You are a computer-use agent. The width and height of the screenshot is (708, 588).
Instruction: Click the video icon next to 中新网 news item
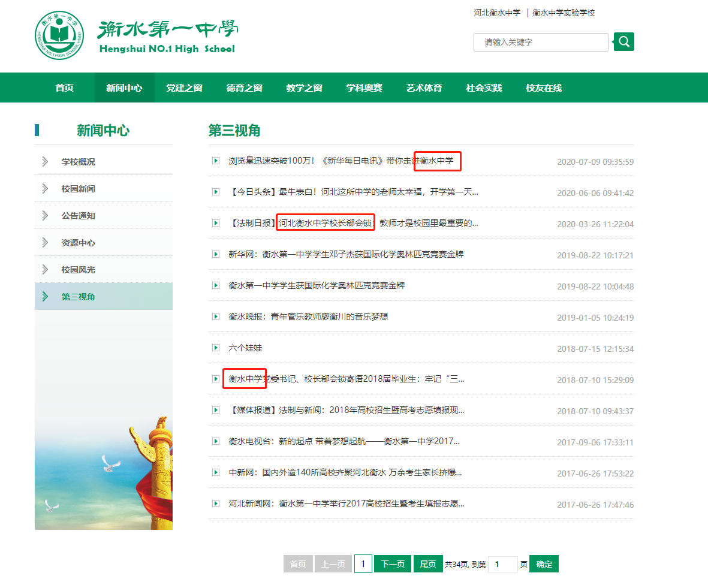(x=216, y=472)
